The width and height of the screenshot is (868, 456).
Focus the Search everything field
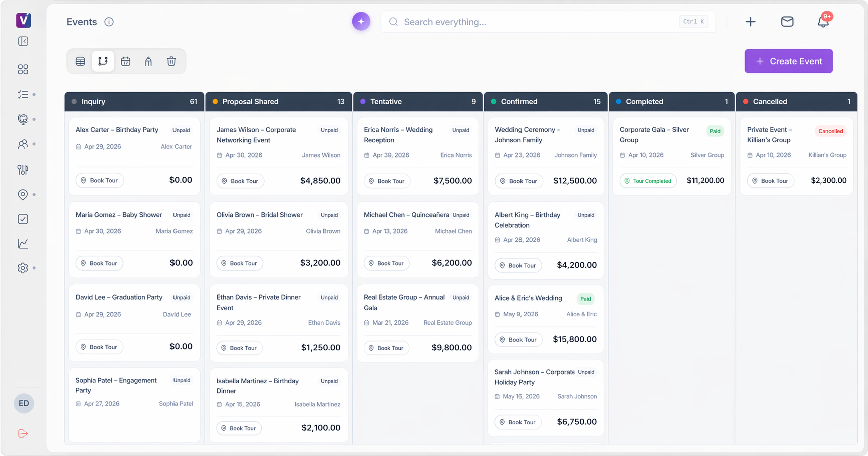pyautogui.click(x=548, y=22)
